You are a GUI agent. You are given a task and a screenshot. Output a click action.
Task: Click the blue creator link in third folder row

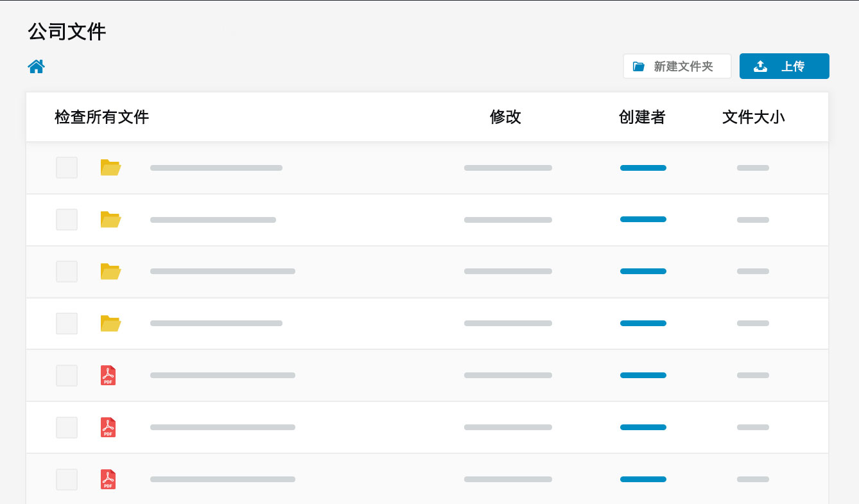643,272
